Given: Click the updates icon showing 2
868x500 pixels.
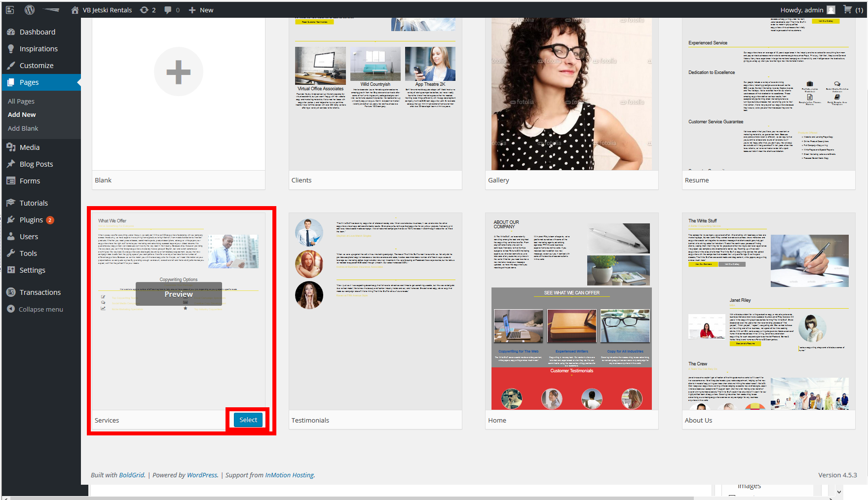Looking at the screenshot, I should pos(148,10).
